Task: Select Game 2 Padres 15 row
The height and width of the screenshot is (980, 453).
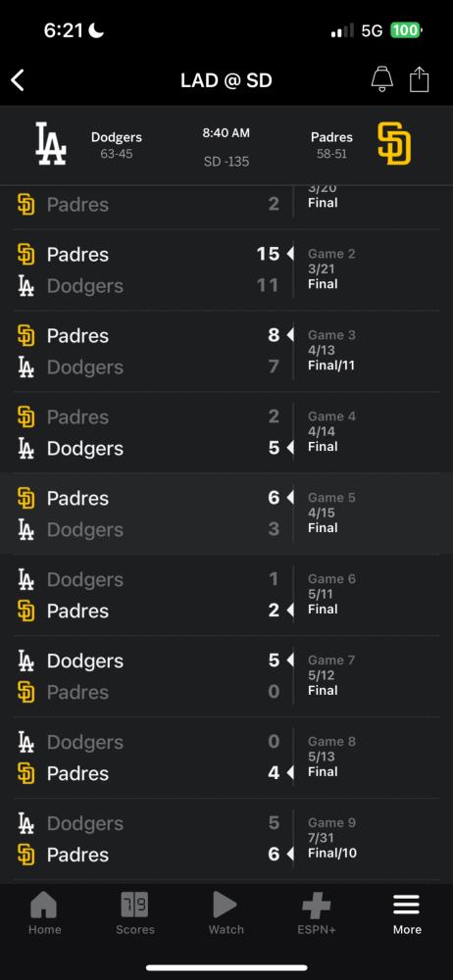Action: pyautogui.click(x=226, y=270)
